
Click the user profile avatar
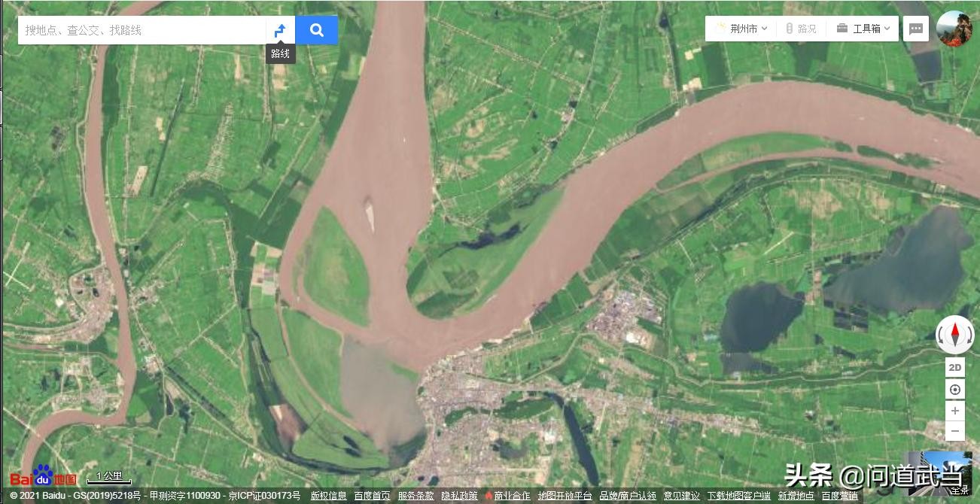(x=954, y=29)
